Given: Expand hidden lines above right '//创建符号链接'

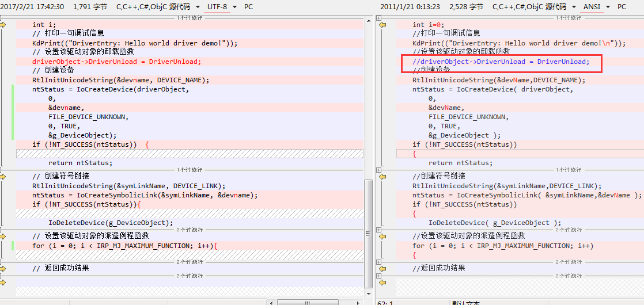Looking at the screenshot, I should coord(380,170).
